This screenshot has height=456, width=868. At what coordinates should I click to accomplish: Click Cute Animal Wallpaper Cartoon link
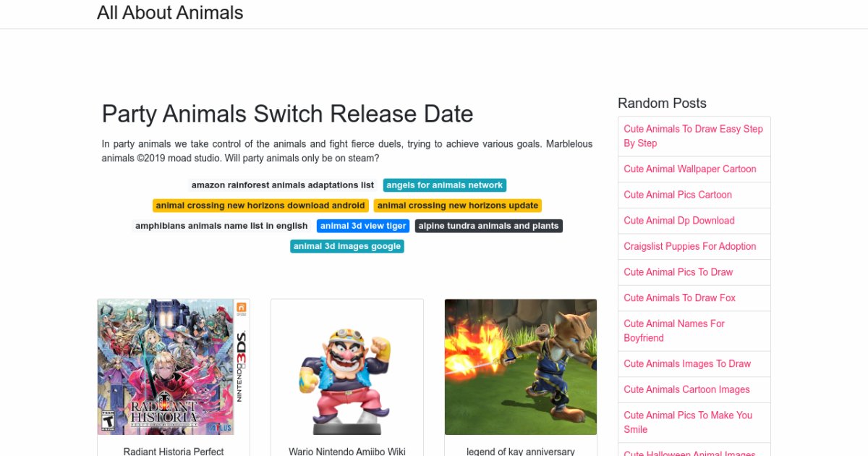pos(690,169)
